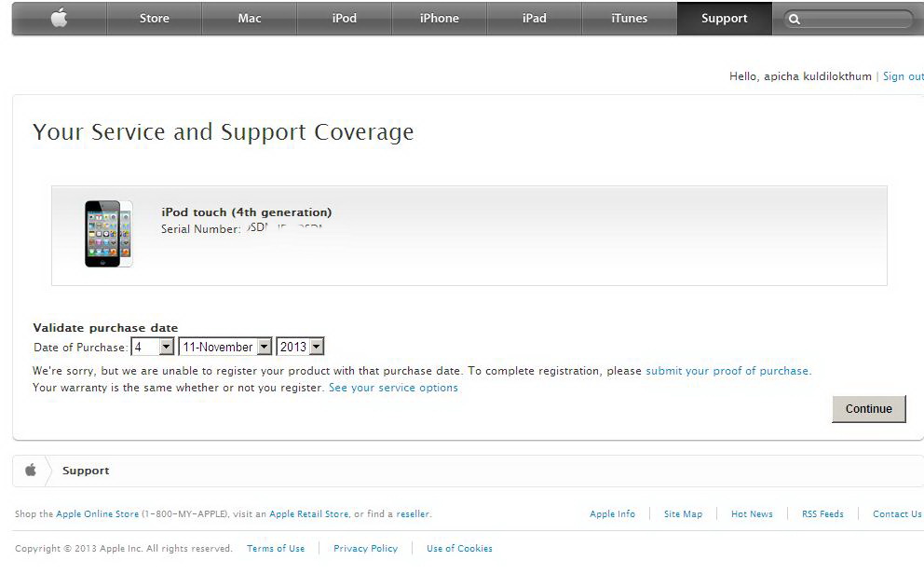Click the 'Serial Number:' label text
Screen dimensions: 924x574
pyautogui.click(x=200, y=228)
